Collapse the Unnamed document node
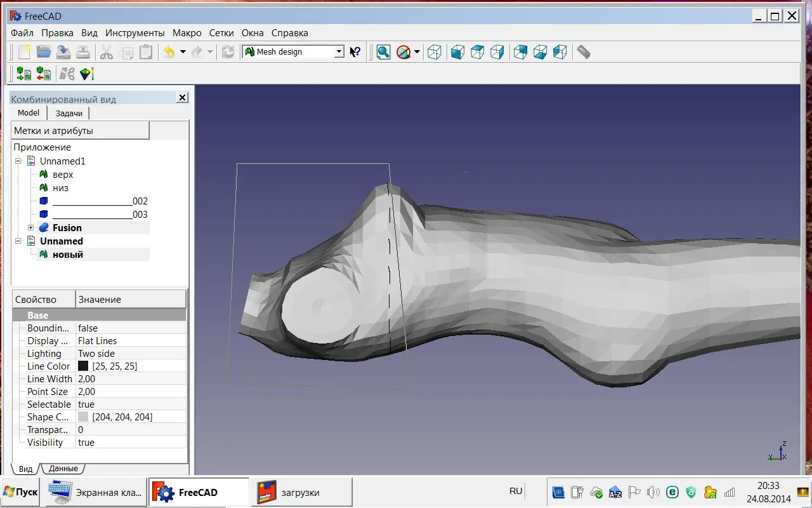The height and width of the screenshot is (508, 812). point(18,241)
